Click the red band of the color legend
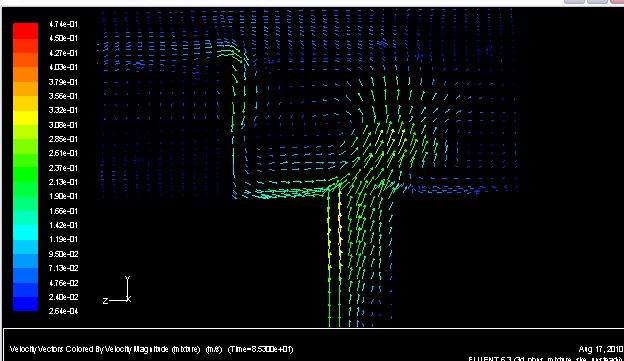This screenshot has width=624, height=361. (25, 31)
